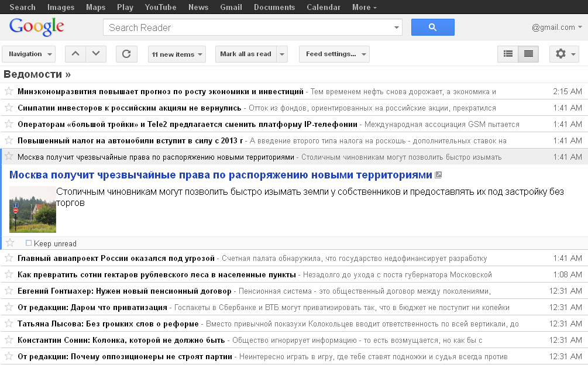Open the Ведомости » feed title link
The width and height of the screenshot is (588, 375).
tap(37, 74)
